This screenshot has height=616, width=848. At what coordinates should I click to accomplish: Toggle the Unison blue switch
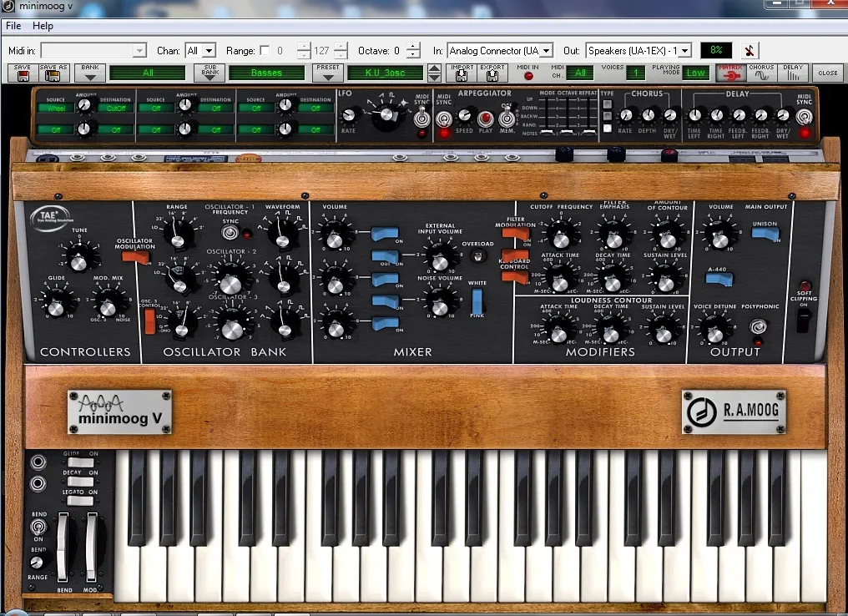pos(766,234)
